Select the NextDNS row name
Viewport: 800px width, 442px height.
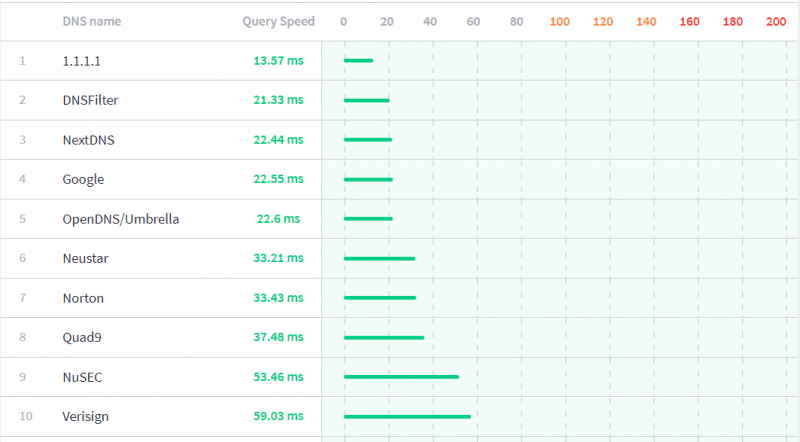coord(88,140)
